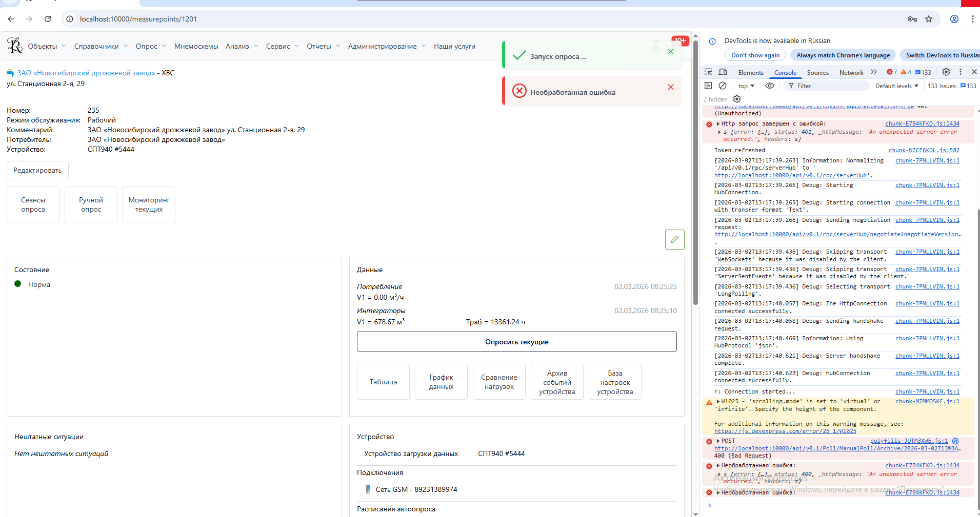Open the 'ЗАО «Новосибирский дрожжевой завод»' link
This screenshot has height=517, width=980.
86,73
